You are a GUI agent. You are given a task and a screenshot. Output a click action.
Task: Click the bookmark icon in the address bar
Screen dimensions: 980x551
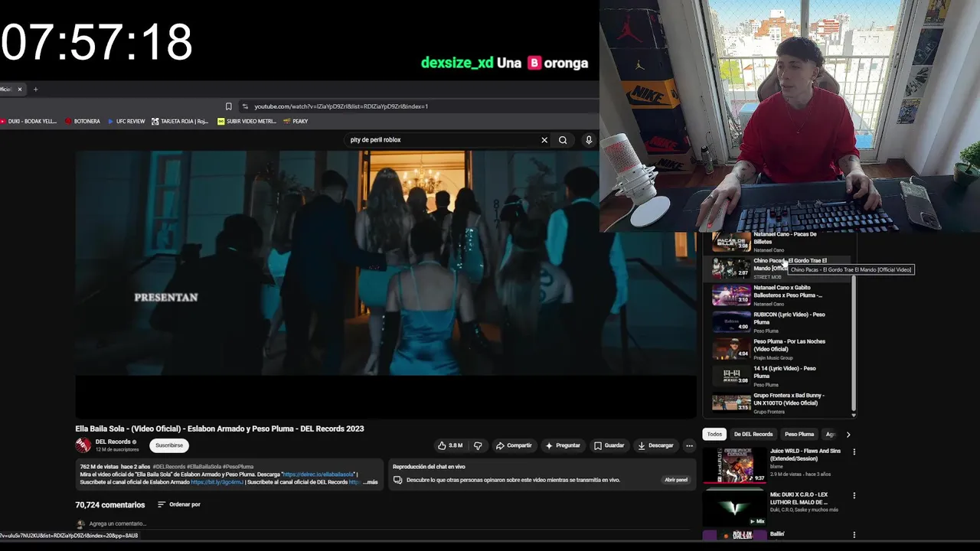[228, 106]
